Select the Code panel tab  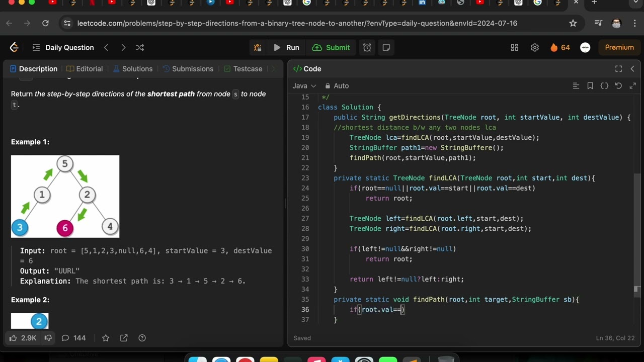307,69
